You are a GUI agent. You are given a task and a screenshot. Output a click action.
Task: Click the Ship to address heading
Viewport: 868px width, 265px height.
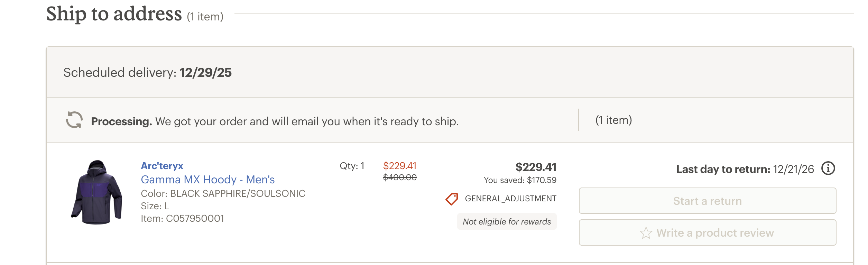[x=114, y=14]
